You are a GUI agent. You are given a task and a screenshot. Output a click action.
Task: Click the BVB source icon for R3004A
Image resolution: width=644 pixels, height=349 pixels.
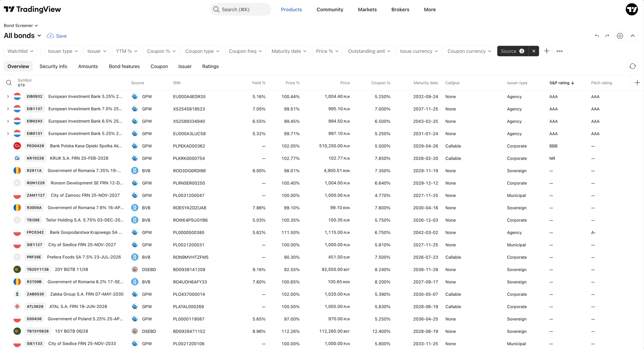[x=135, y=208]
